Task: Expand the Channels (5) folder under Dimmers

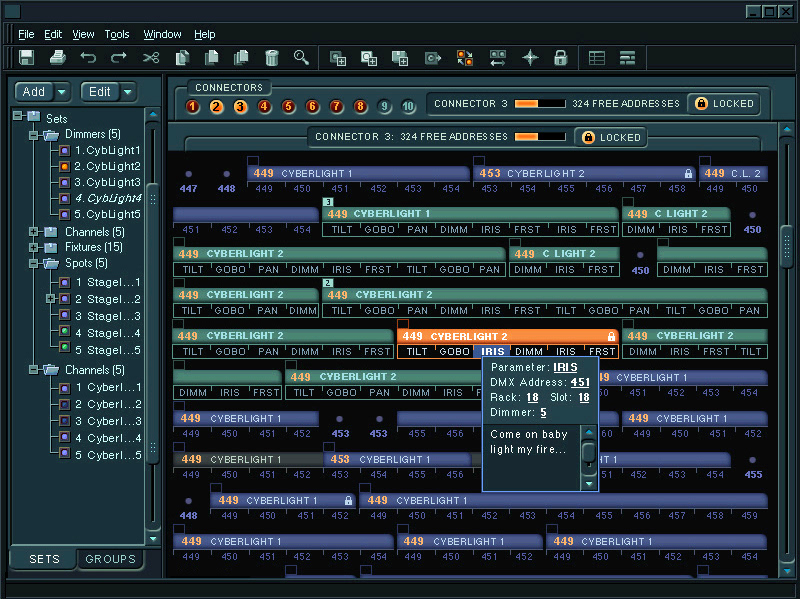Action: click(34, 232)
